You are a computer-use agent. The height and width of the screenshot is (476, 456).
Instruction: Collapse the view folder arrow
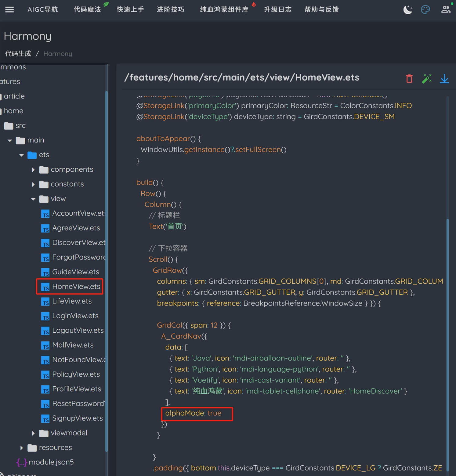[x=33, y=199]
